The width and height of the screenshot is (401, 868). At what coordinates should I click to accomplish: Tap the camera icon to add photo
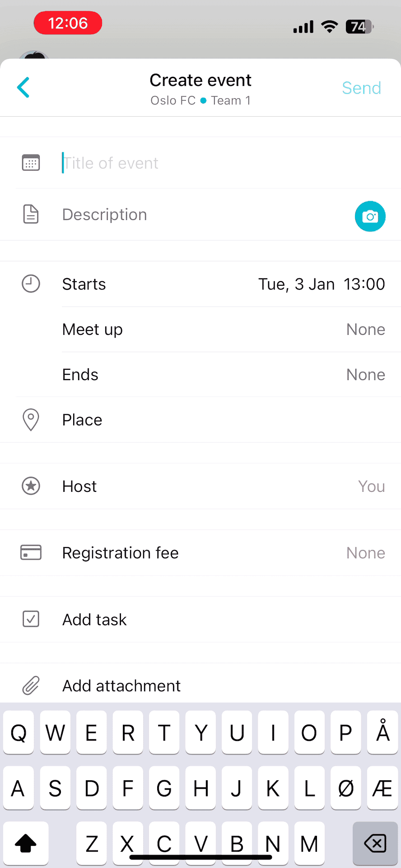point(370,216)
